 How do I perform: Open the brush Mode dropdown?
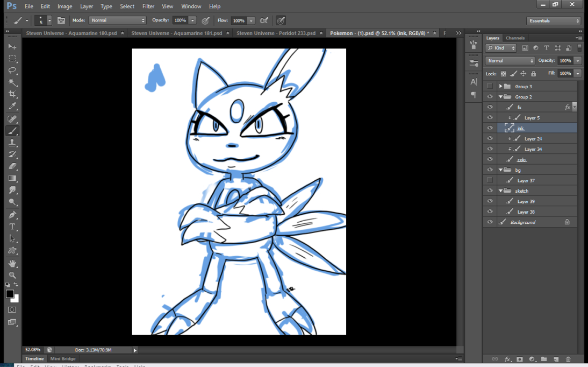(117, 20)
